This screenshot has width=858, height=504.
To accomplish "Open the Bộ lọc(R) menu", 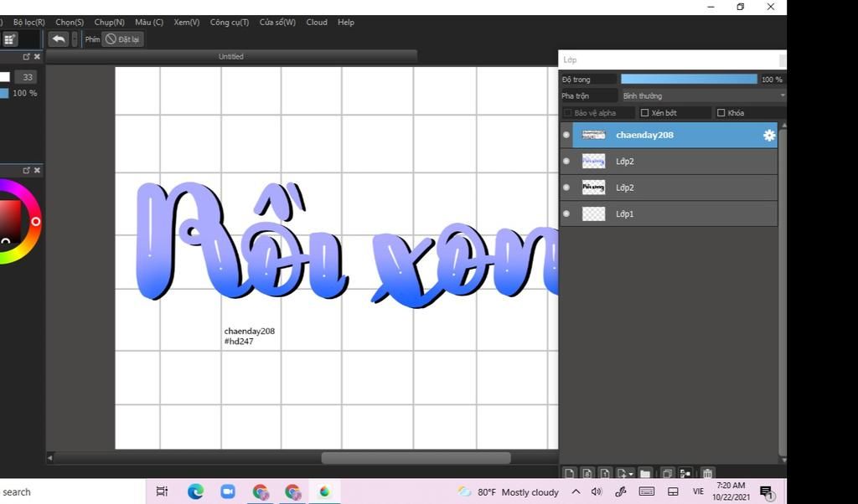I will point(29,23).
